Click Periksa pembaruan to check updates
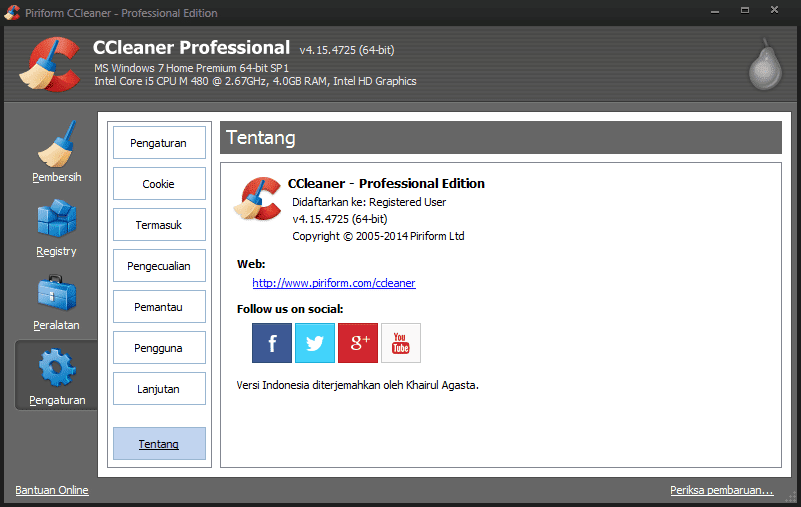801x507 pixels. [x=722, y=490]
